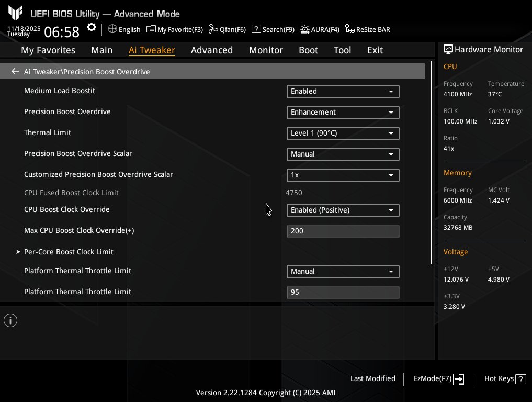This screenshot has height=402, width=532.
Task: Select the CPU Fused Boost Clock Limit label
Action: click(71, 193)
